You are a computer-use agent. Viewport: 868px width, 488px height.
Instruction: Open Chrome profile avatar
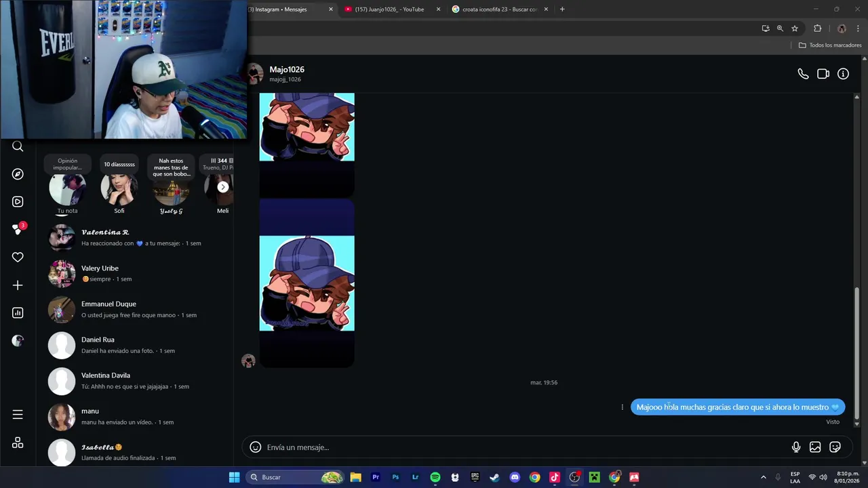click(842, 28)
